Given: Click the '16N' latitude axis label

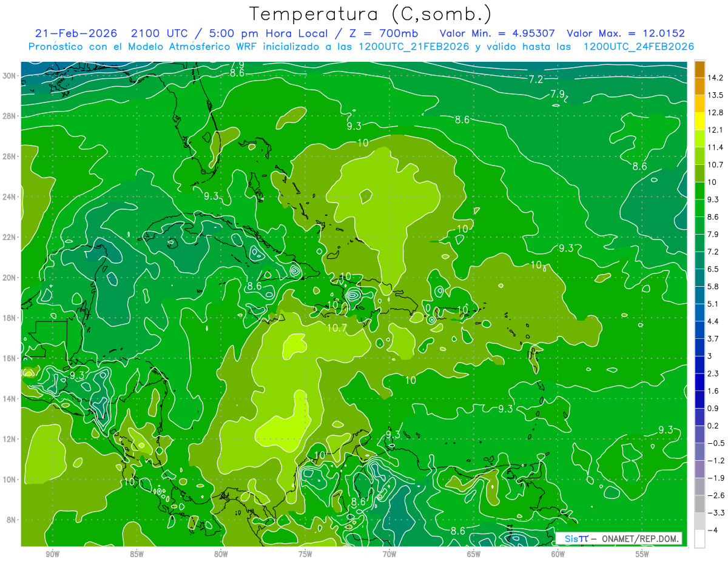Looking at the screenshot, I should click(10, 358).
